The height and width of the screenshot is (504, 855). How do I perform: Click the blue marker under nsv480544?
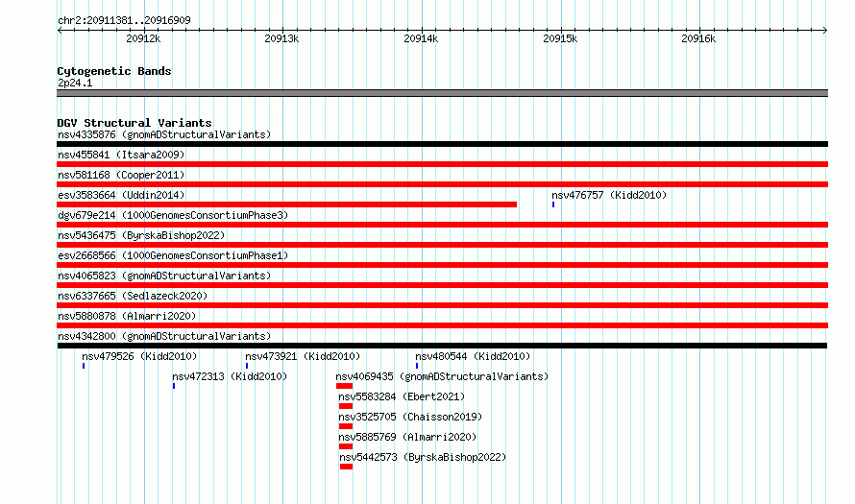point(417,366)
